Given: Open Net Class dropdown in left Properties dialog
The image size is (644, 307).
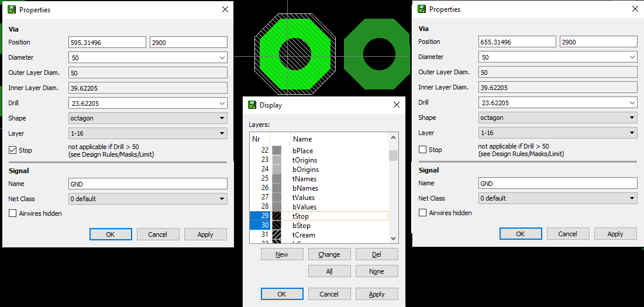Looking at the screenshot, I should pos(222,199).
